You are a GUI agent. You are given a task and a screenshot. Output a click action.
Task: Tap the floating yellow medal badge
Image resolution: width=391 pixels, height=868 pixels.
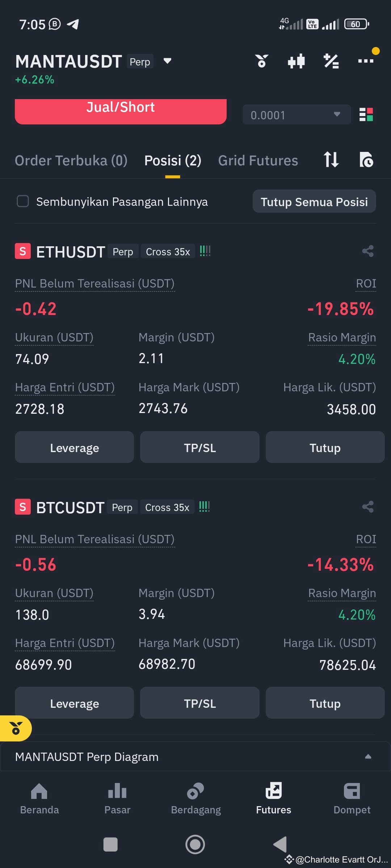coord(16,729)
